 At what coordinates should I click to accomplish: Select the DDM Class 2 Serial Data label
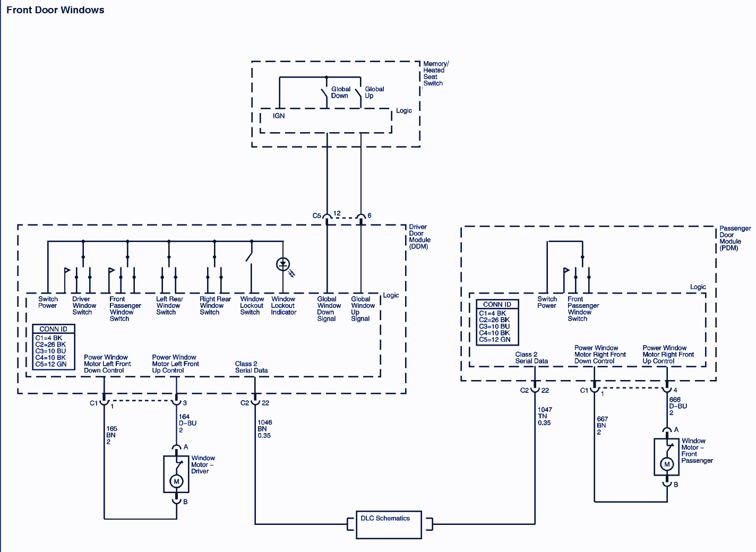click(x=251, y=367)
